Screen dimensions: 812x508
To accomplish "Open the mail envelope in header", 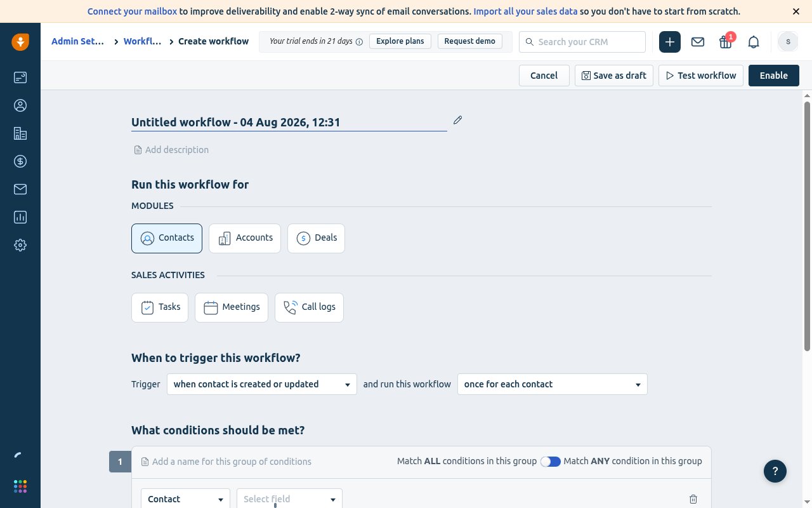I will tap(698, 42).
